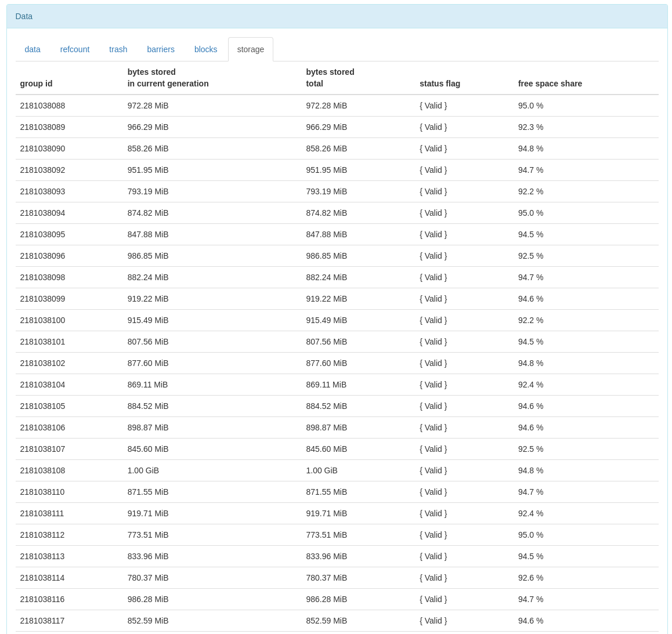Screen dimensions: 672x634
Task: Click the Data panel heading
Action: click(x=24, y=16)
